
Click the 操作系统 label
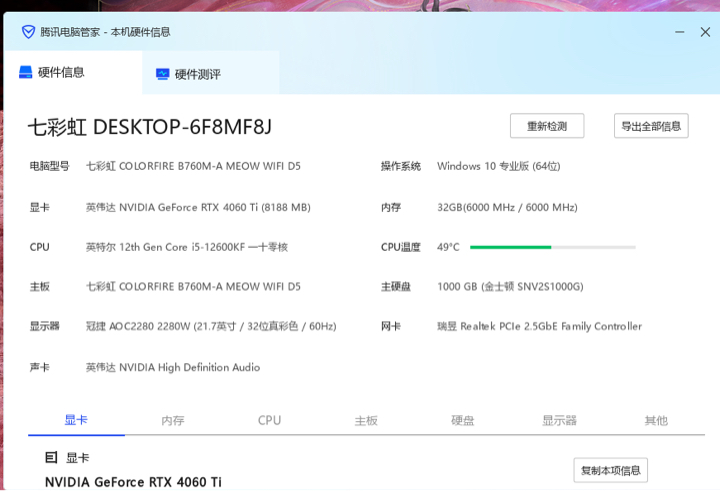401,166
